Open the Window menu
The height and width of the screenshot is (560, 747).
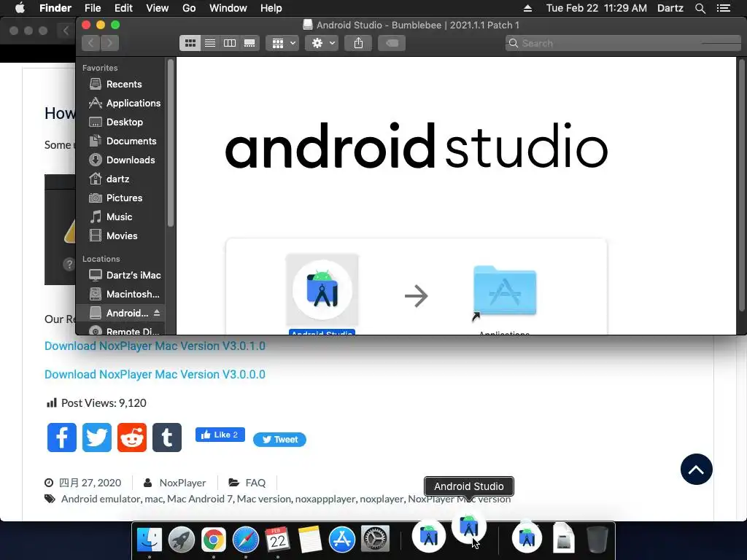228,8
